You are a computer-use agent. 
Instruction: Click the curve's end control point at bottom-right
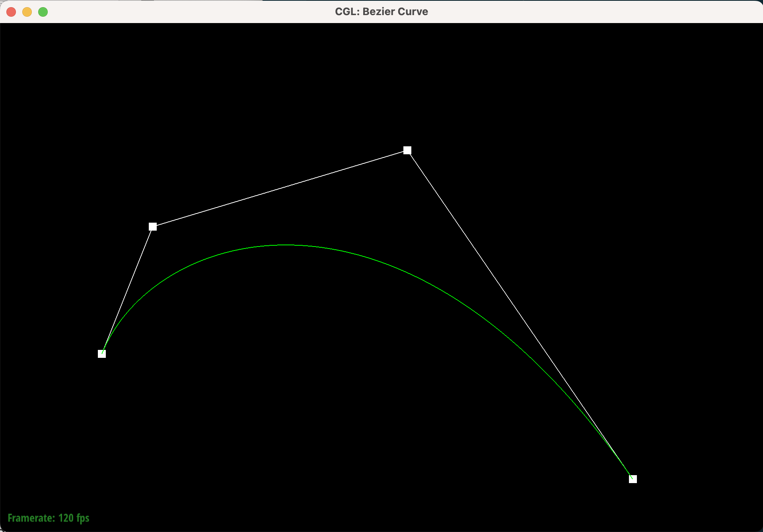(x=633, y=479)
